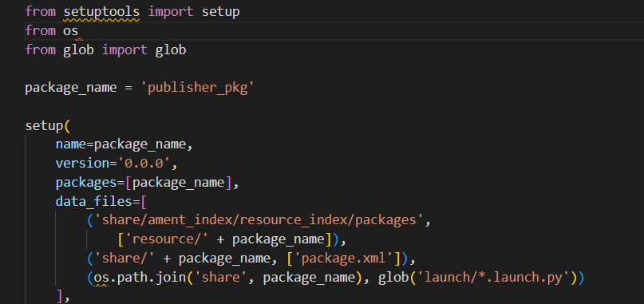Click the setup( function call
Screen dimensions: 644x304
(x=48, y=126)
